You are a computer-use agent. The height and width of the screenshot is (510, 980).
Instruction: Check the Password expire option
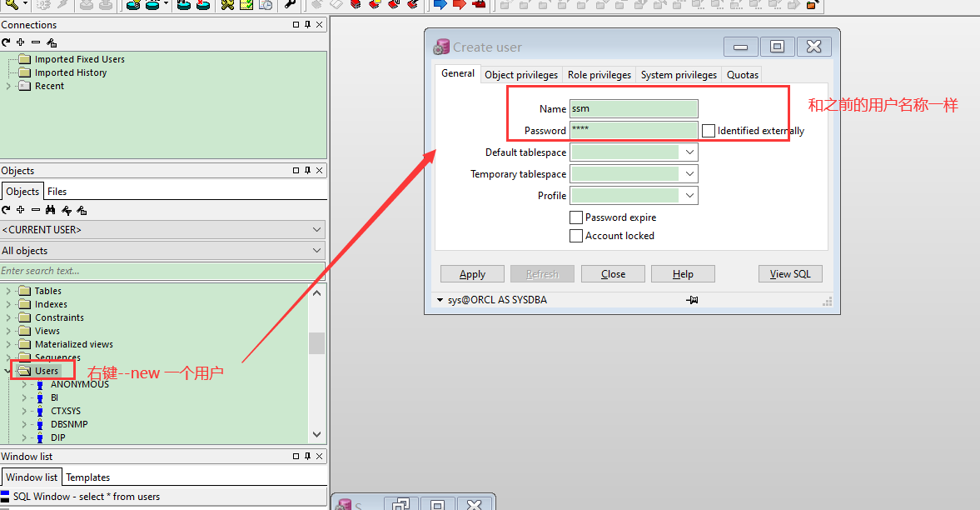point(576,217)
